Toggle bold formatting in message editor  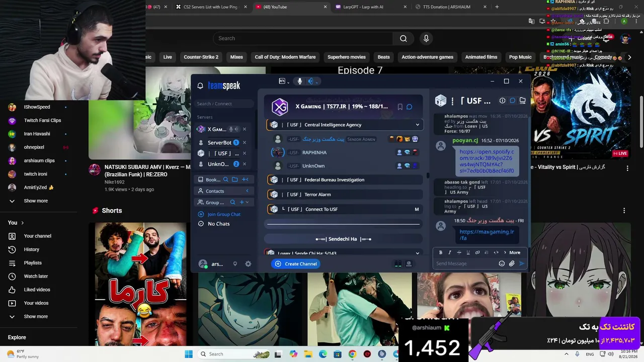coord(441,252)
